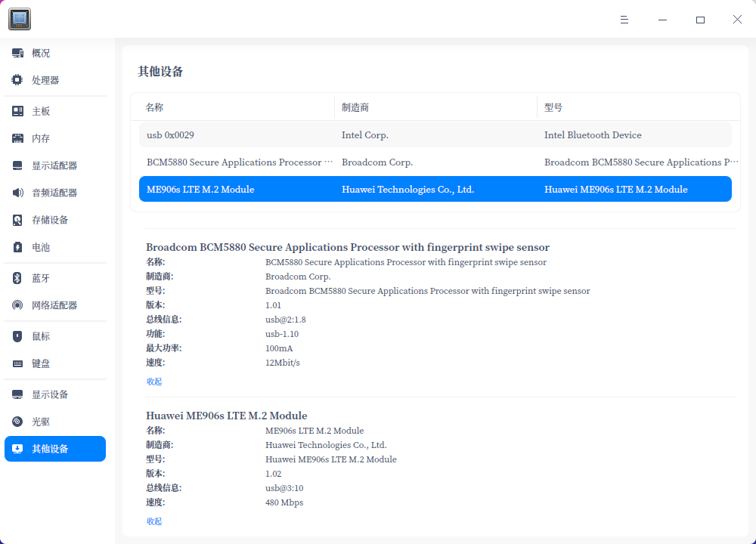Select 鼠标 sidebar label
756x544 pixels.
coord(41,336)
